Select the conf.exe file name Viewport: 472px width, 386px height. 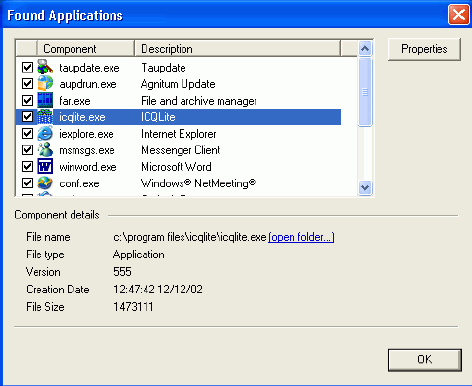click(x=79, y=183)
